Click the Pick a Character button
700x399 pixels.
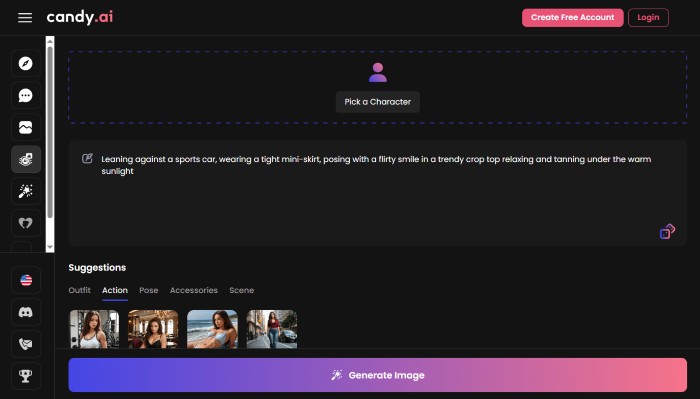(x=378, y=102)
